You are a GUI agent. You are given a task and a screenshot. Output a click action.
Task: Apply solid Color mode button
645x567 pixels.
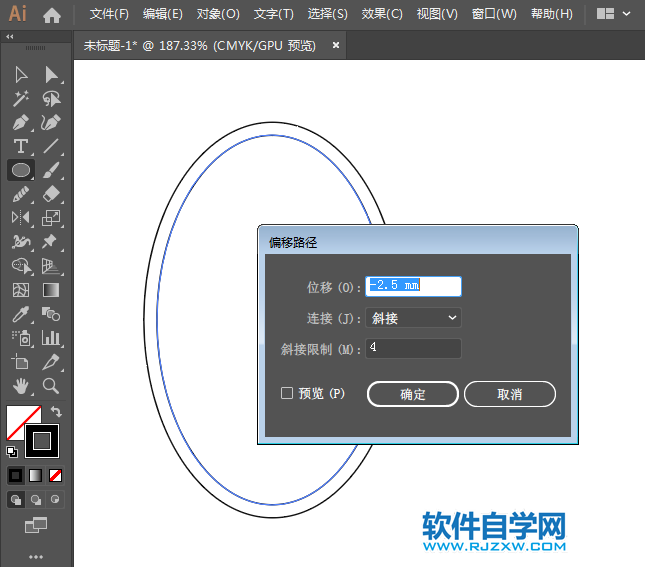tap(16, 476)
